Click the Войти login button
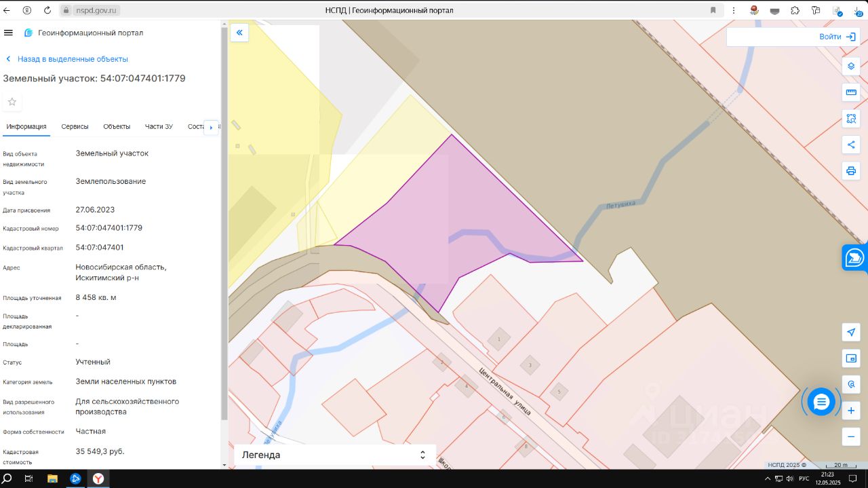This screenshot has width=868, height=488. (x=837, y=37)
